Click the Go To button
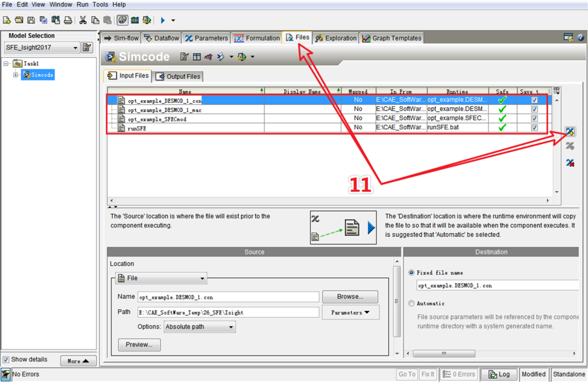 click(x=407, y=374)
